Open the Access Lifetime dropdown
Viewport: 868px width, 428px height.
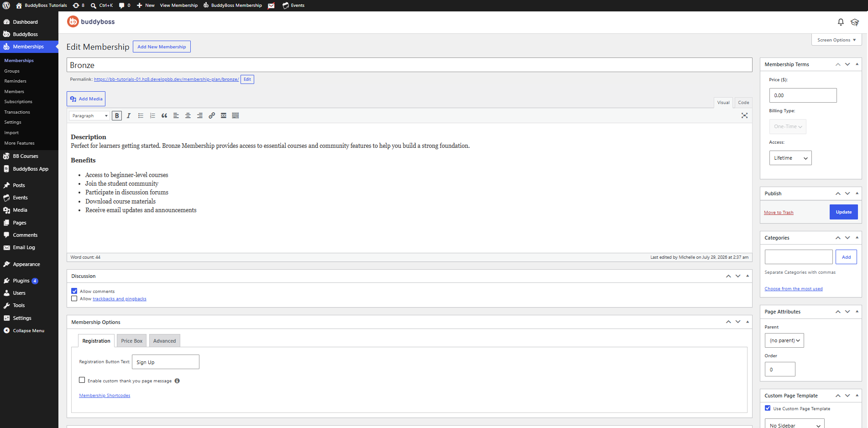tap(790, 158)
